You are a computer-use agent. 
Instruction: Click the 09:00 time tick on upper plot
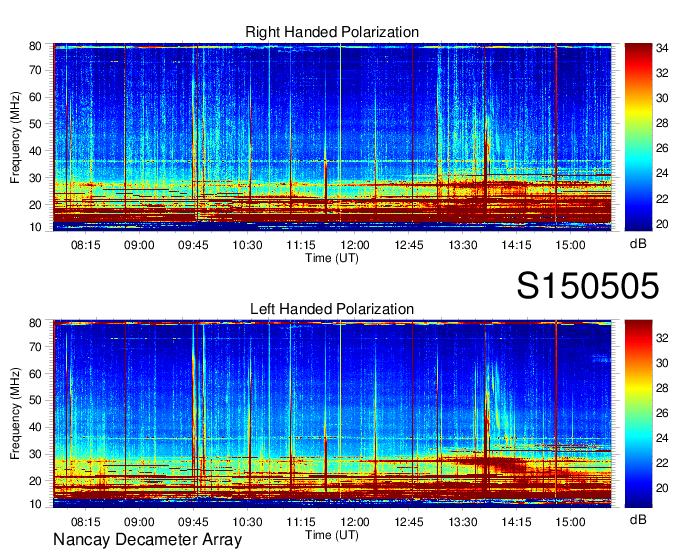pos(139,245)
